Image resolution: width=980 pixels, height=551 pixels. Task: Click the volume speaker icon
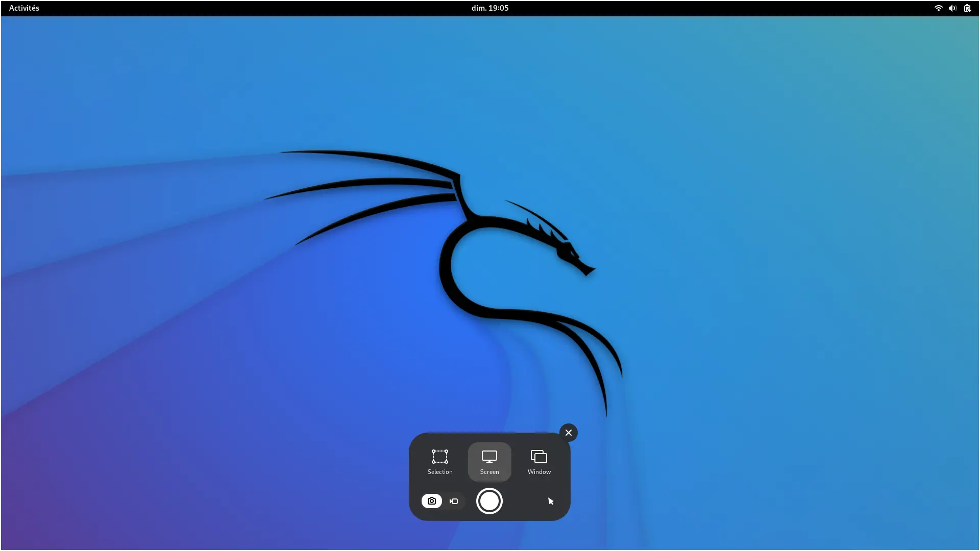(952, 8)
